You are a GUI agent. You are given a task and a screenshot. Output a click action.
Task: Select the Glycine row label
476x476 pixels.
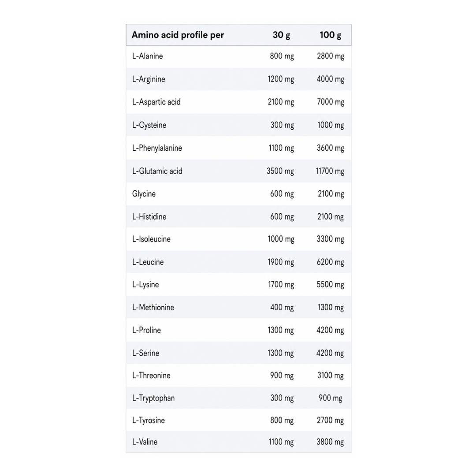point(144,194)
